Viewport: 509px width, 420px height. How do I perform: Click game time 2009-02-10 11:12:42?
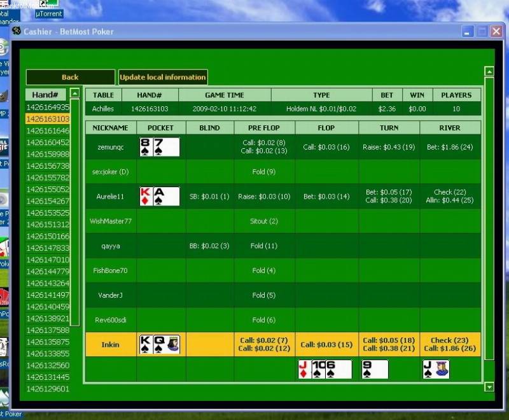point(225,109)
